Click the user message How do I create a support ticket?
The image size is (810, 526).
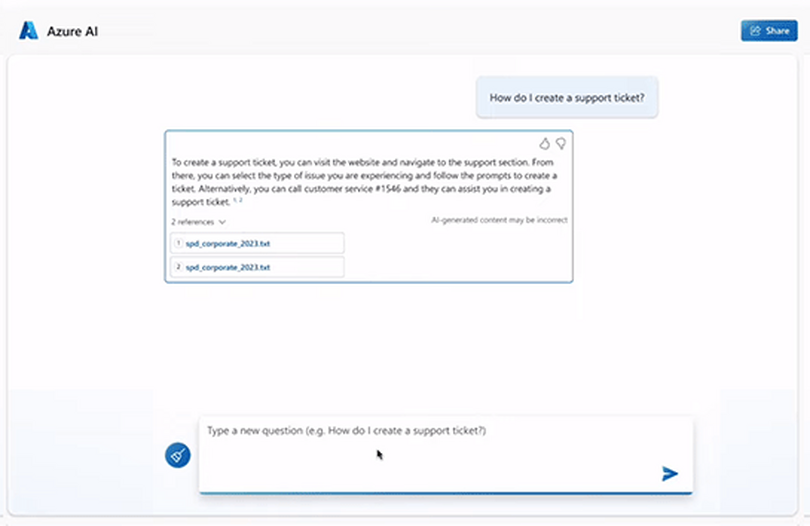click(x=567, y=98)
